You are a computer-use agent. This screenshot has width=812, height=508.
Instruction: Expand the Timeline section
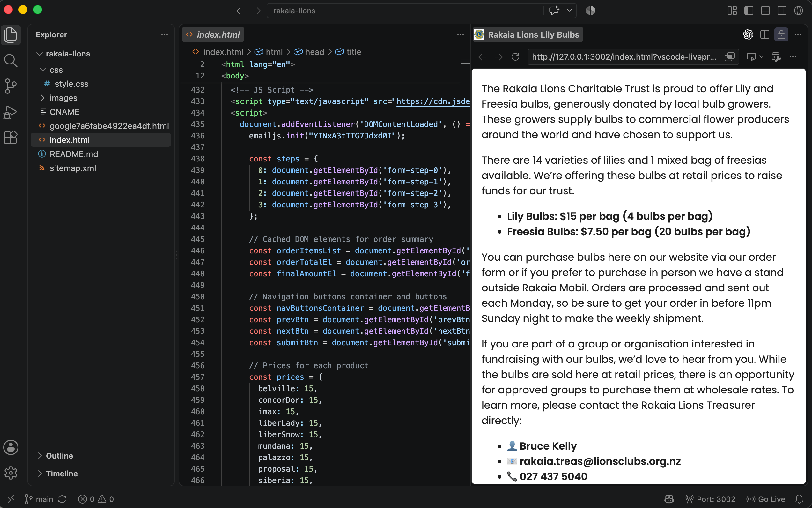101,474
